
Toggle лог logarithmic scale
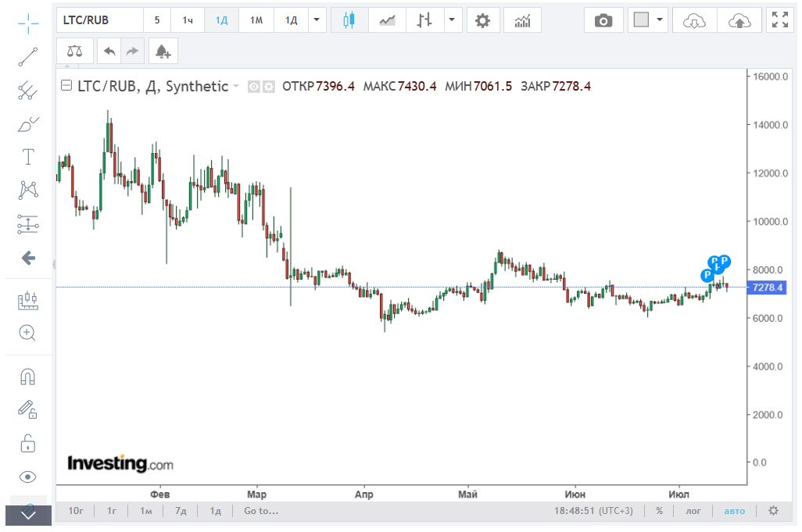(693, 511)
